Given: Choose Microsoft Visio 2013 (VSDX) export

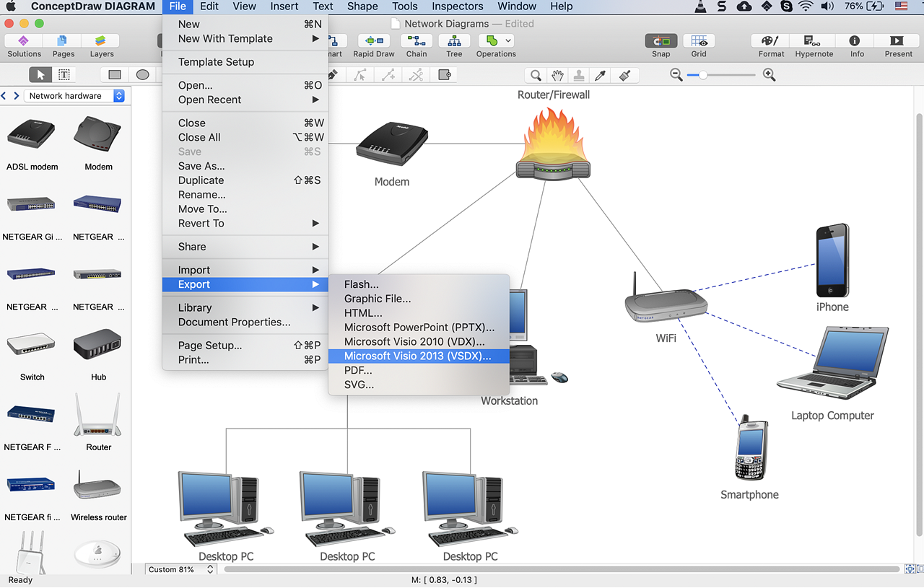Looking at the screenshot, I should [417, 356].
